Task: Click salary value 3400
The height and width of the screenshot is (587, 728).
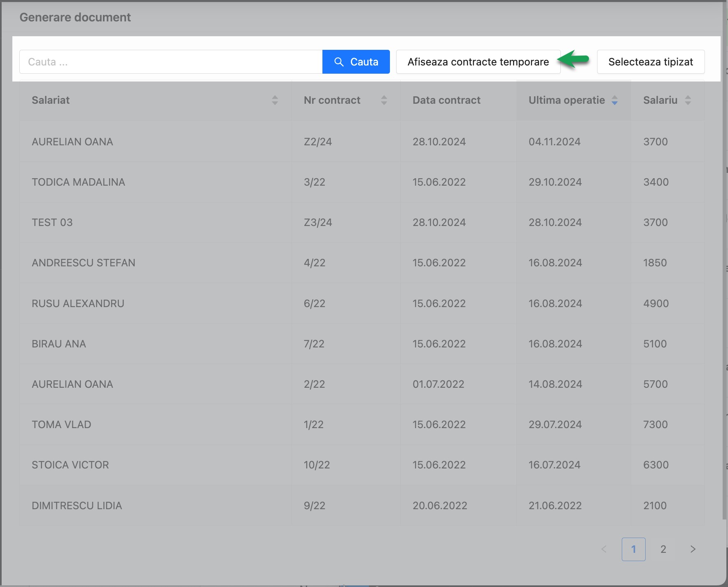Action: point(656,182)
